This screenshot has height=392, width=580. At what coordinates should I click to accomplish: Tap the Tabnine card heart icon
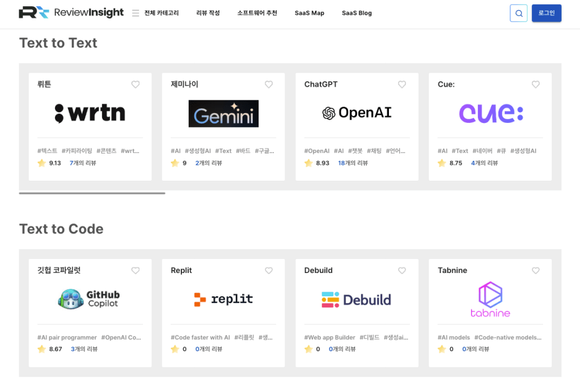click(535, 271)
